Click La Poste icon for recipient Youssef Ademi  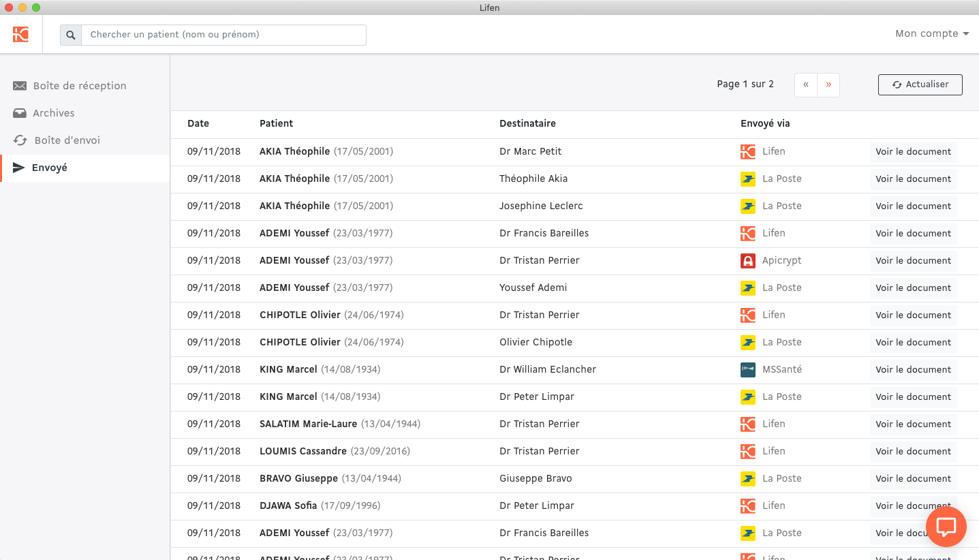point(748,288)
